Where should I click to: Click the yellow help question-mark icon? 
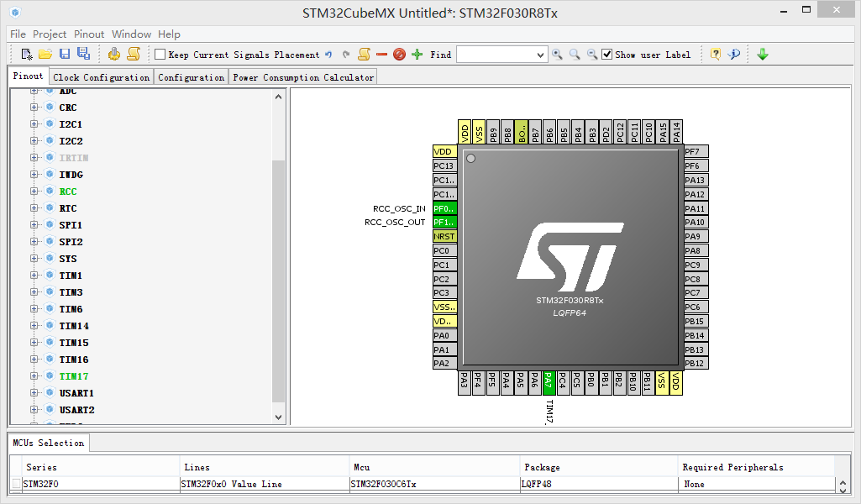(x=716, y=54)
